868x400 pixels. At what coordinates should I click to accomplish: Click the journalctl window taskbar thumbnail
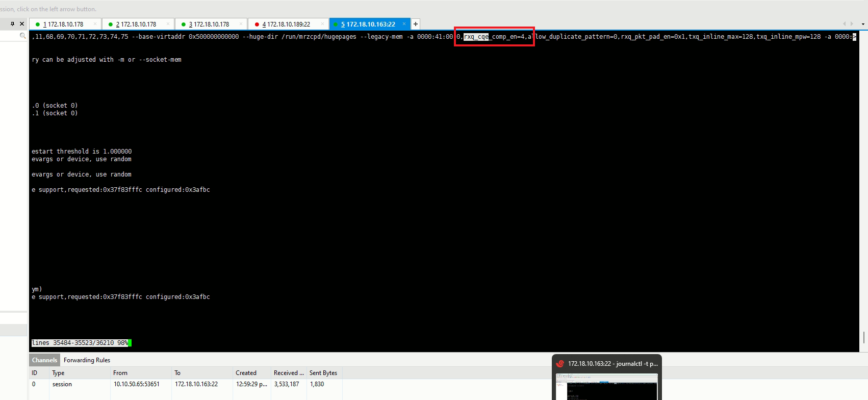(x=606, y=386)
